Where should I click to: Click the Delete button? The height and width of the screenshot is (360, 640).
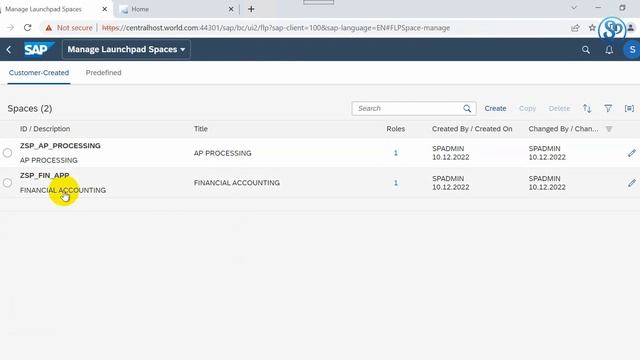[559, 109]
